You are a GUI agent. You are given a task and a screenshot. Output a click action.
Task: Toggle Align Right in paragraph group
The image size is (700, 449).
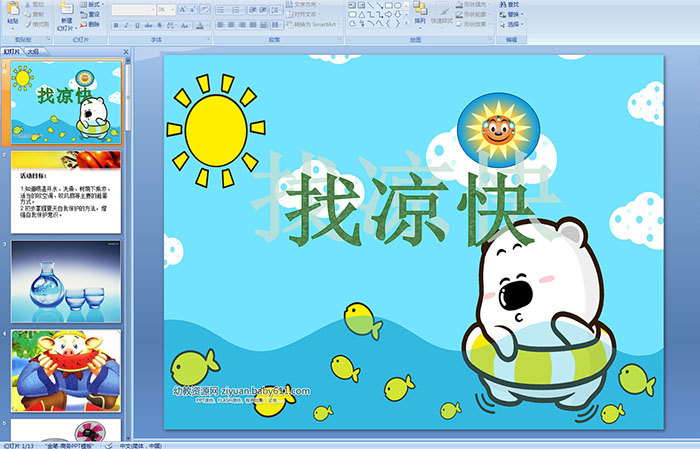[242, 25]
